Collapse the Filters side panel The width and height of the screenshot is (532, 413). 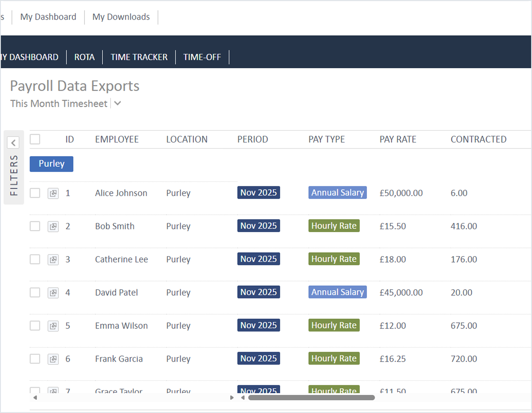13,142
